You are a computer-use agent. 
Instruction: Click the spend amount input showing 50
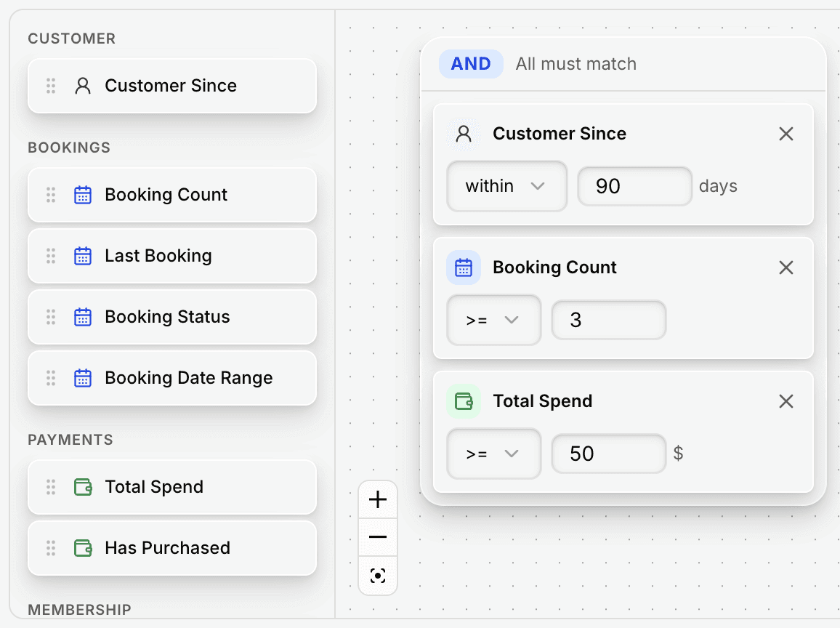(609, 454)
